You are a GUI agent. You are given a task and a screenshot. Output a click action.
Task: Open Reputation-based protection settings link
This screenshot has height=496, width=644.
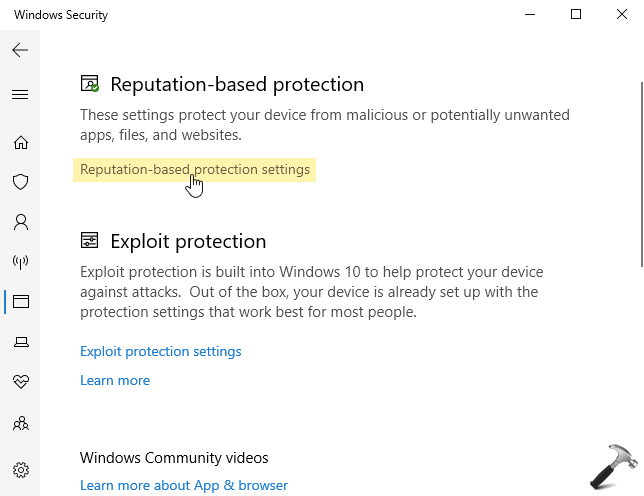point(195,170)
